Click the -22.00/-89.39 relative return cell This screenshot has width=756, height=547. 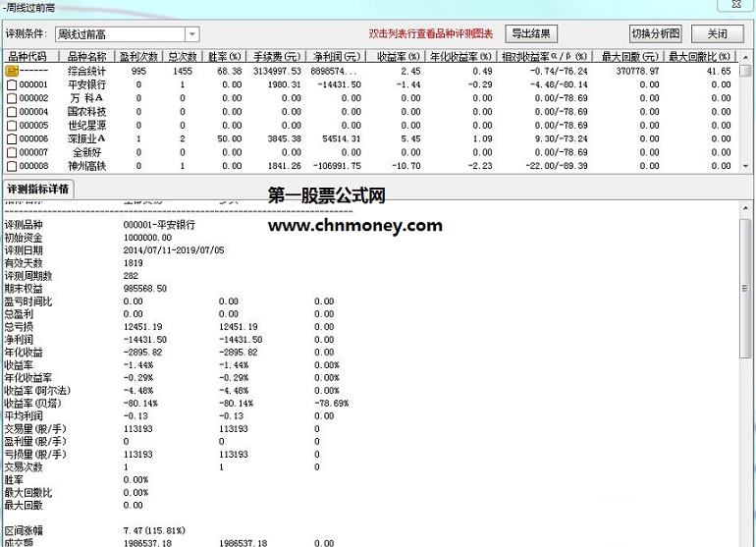[x=557, y=166]
